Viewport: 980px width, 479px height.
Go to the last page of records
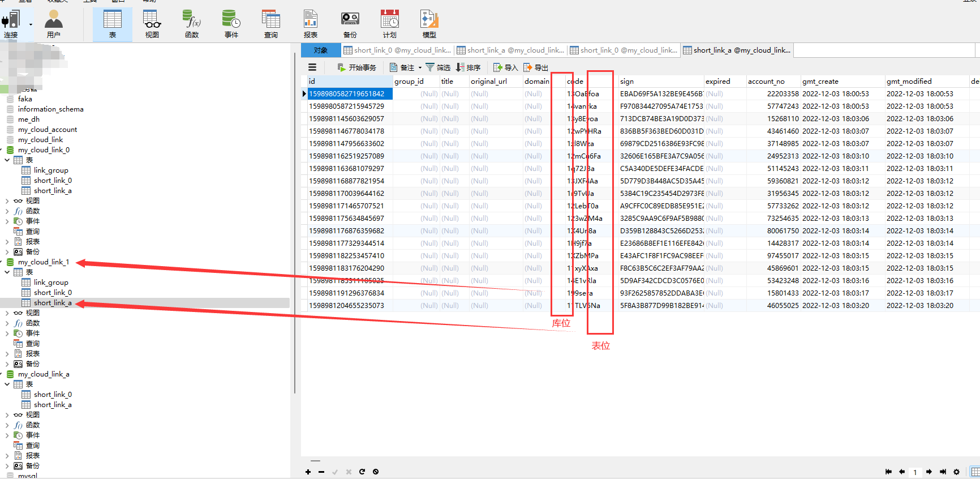point(943,472)
